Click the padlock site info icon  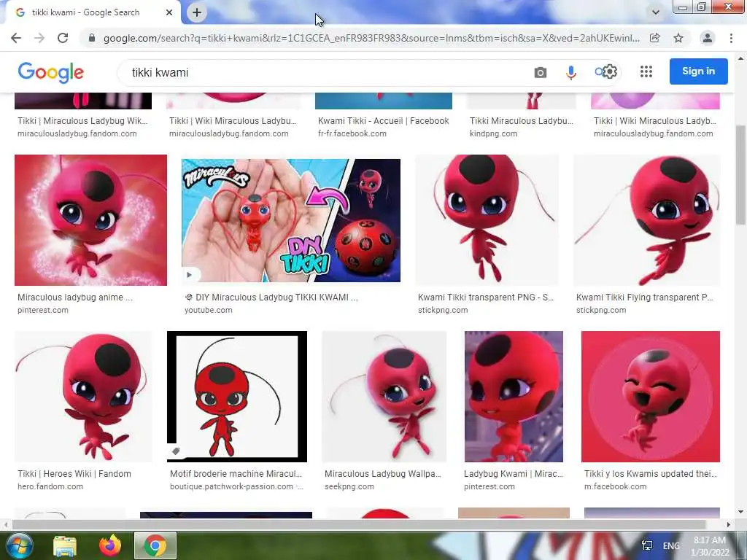pos(92,38)
